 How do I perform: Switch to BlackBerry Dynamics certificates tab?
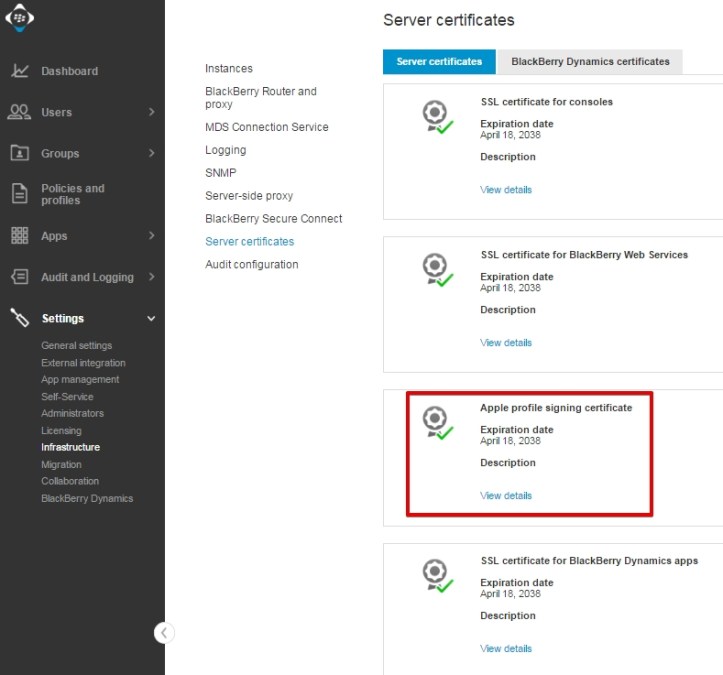coord(590,62)
